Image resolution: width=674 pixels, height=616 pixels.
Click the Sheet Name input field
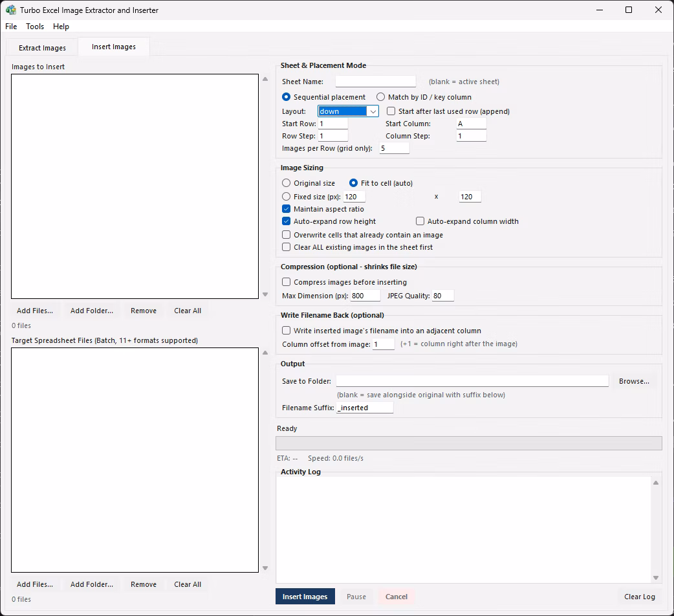pos(375,82)
